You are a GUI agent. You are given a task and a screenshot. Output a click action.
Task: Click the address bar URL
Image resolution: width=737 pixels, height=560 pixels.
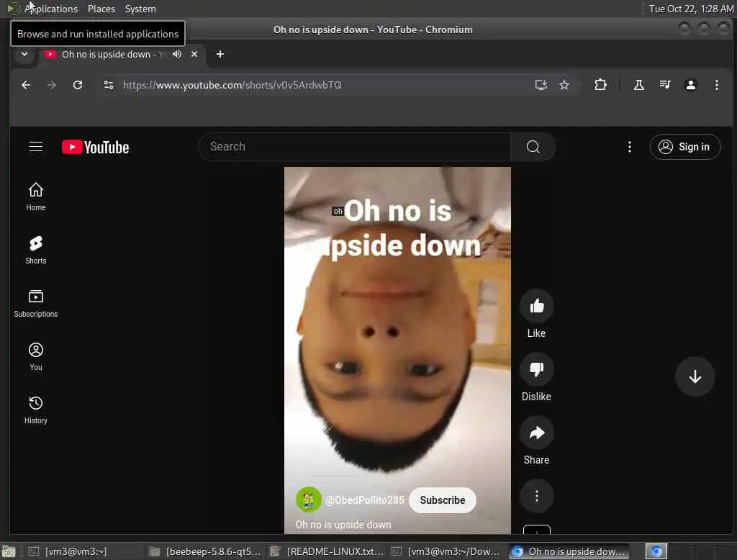[232, 85]
